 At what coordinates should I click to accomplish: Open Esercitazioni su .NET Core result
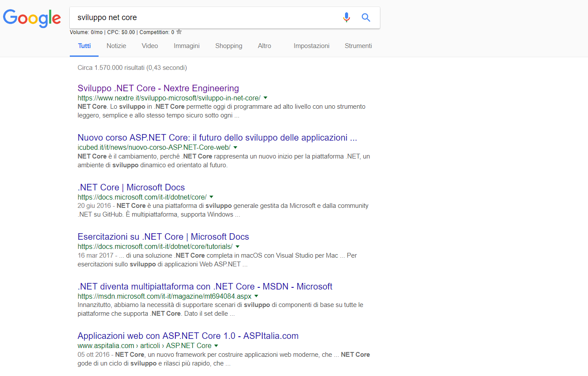tap(163, 237)
